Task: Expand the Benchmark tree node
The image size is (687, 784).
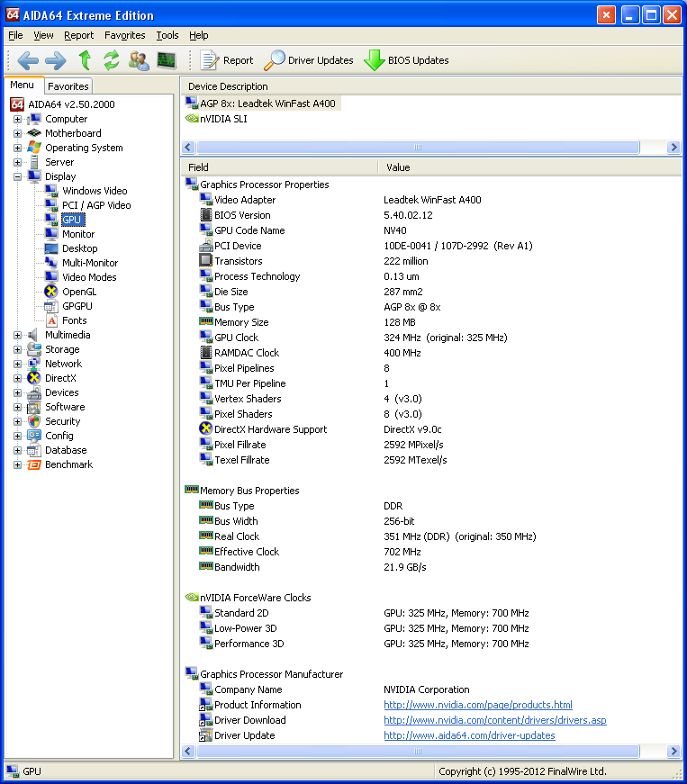Action: click(17, 465)
